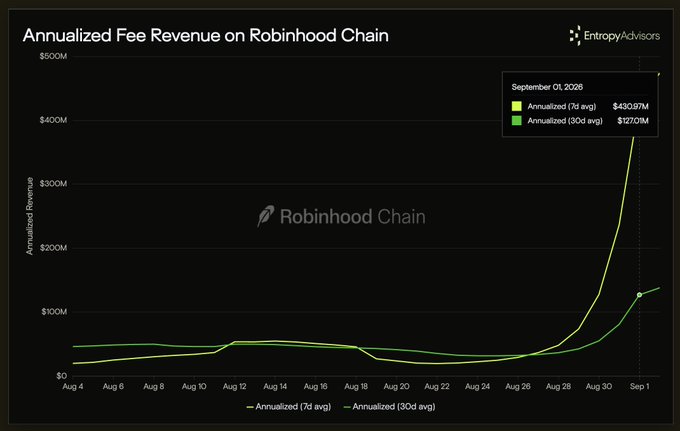The width and height of the screenshot is (680, 431).
Task: Click the tooltip date September 01, 2026
Action: (547, 87)
